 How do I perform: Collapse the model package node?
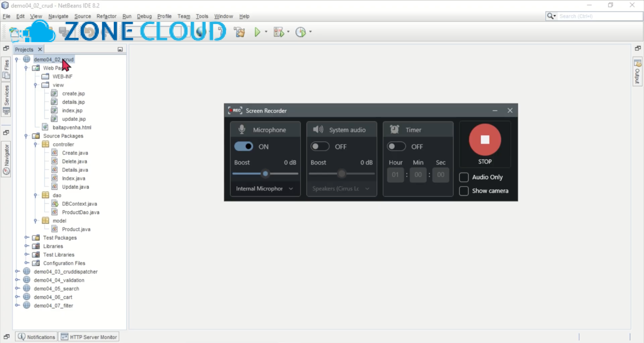[35, 221]
